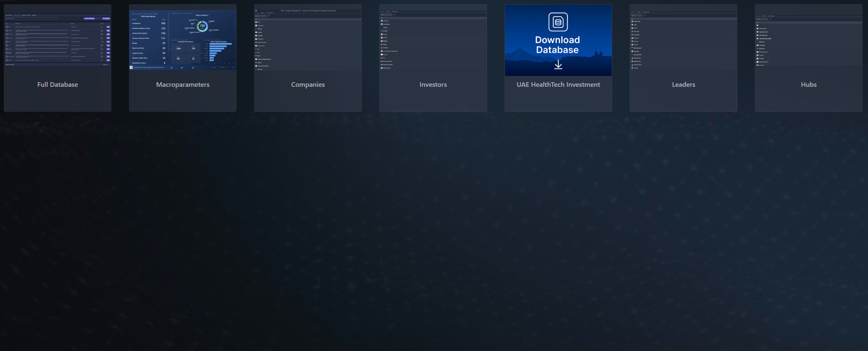The height and width of the screenshot is (351, 868).
Task: Click the Leaders card title
Action: 684,85
